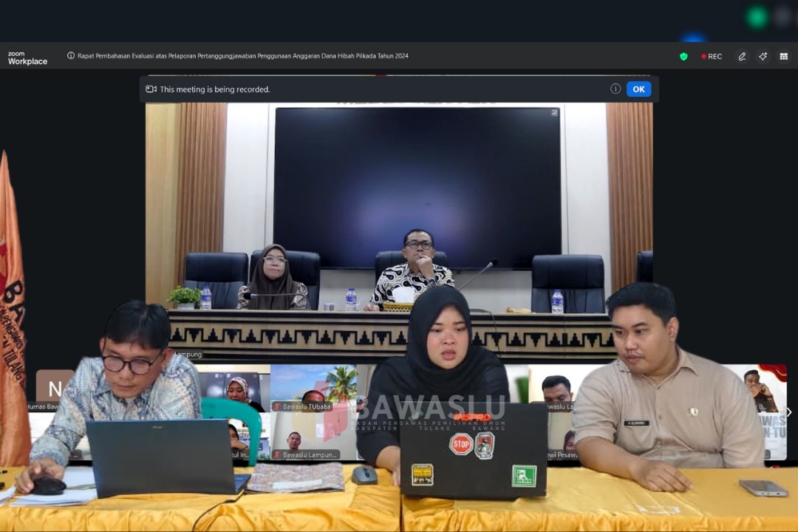Screen dimensions: 798x532
Task: Click OK on the recording notice
Action: [638, 89]
